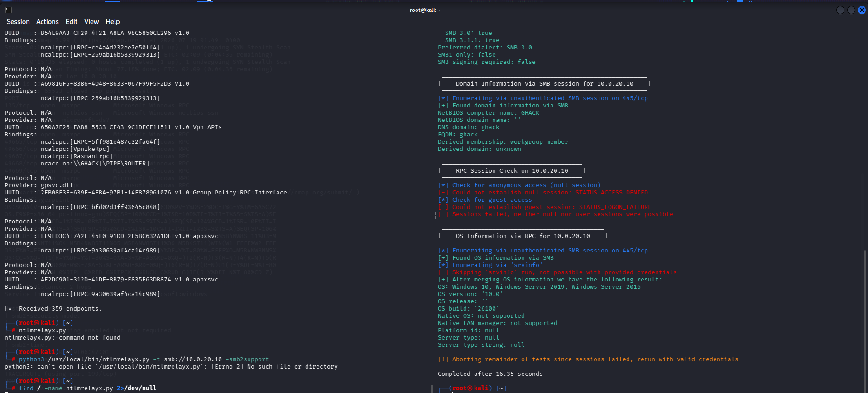868x393 pixels.
Task: Click 'Check for anonymous access (null session)' line
Action: [x=519, y=185]
